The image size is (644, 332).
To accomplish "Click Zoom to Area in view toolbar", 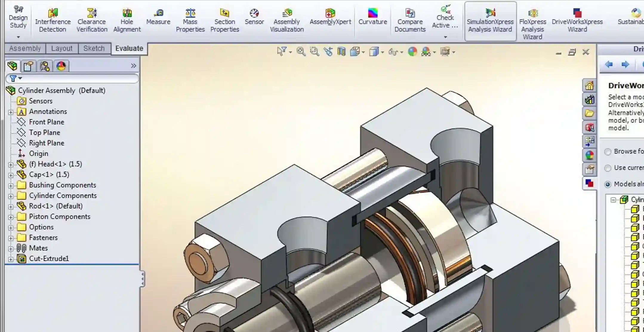I will (314, 52).
